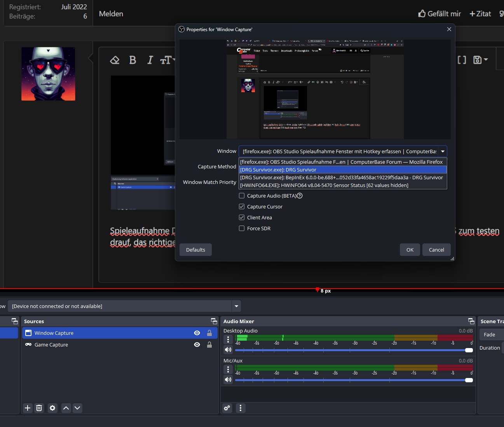504x427 pixels.
Task: Select the BepInEx DRG Survivor window entry
Action: 343,177
